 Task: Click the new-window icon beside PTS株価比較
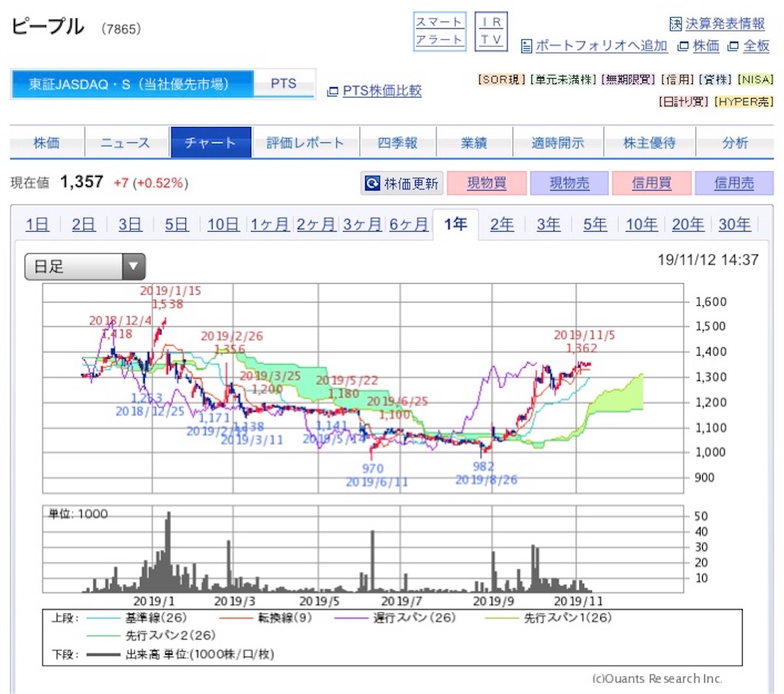332,91
